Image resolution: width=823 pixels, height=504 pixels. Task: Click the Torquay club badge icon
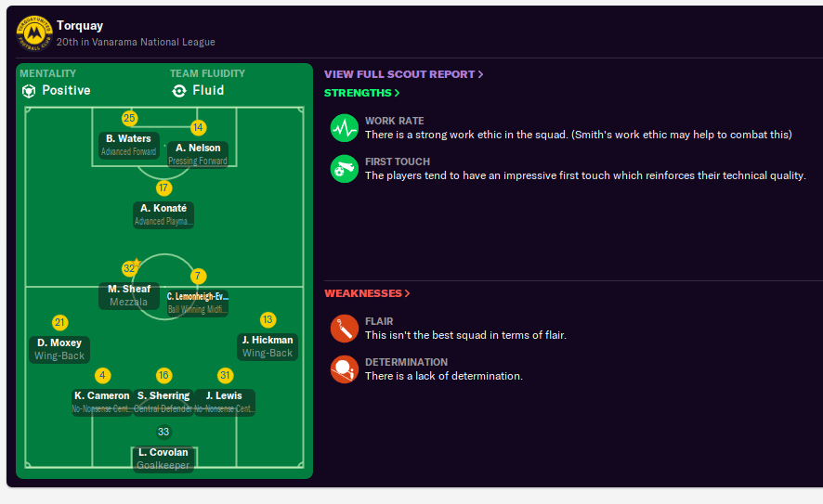[34, 32]
